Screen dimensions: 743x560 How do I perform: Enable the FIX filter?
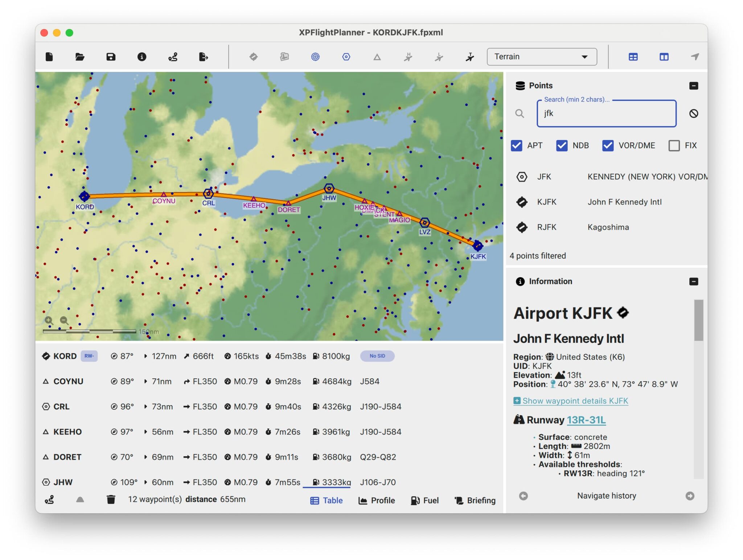tap(674, 145)
